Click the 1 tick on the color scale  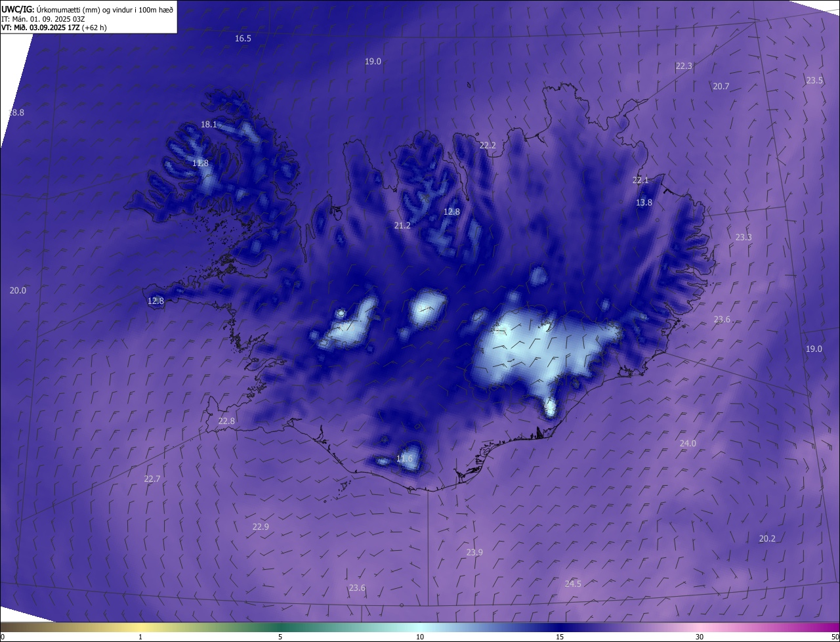(140, 637)
